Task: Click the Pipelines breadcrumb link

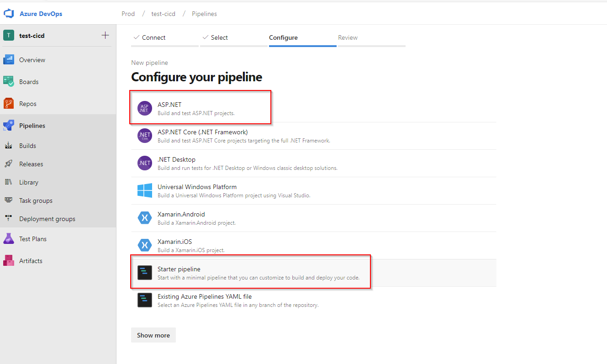Action: point(204,14)
